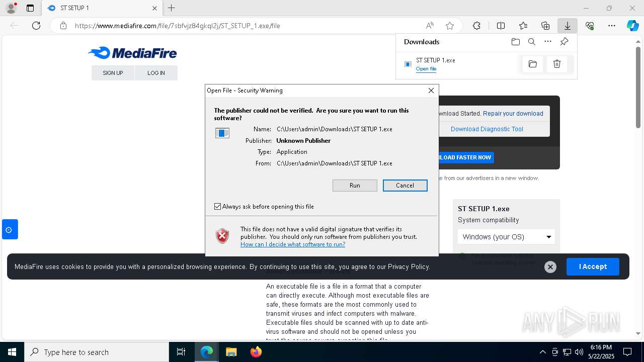Launch Copilot sidebar icon
644x362 pixels.
[632, 26]
